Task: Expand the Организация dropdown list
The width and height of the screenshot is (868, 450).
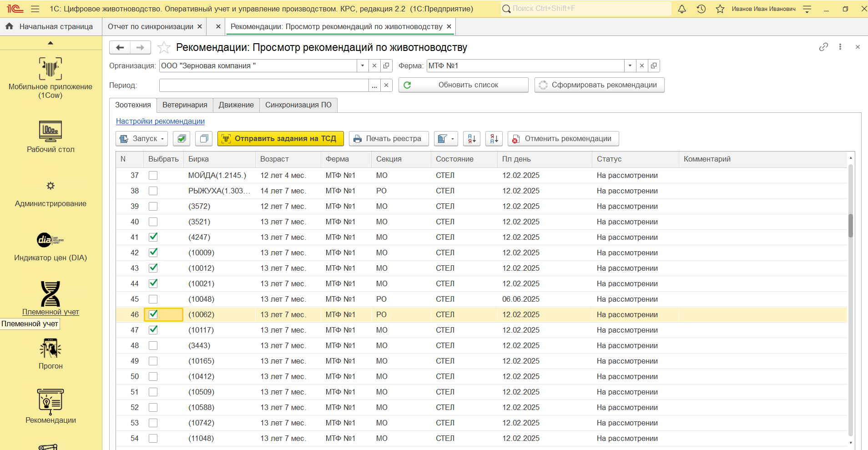Action: click(x=363, y=66)
